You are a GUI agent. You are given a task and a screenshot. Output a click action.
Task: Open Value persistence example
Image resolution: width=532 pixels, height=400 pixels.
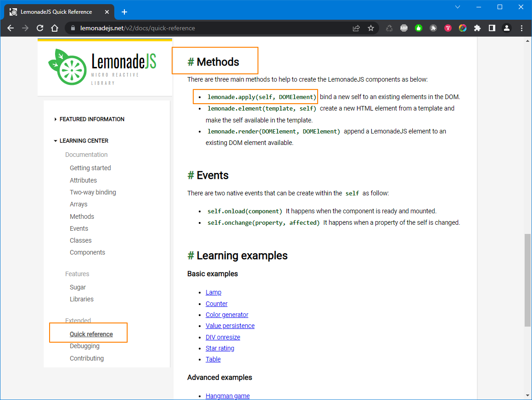230,326
